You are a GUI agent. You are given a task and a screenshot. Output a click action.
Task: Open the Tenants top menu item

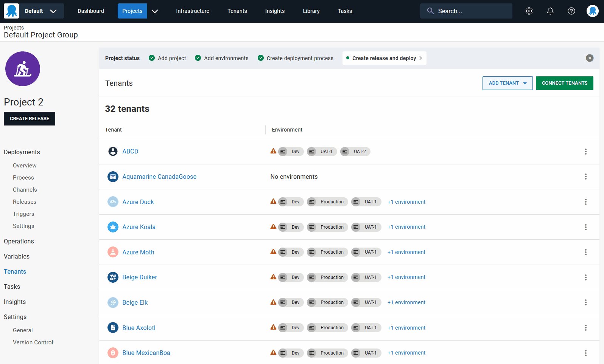pyautogui.click(x=237, y=11)
